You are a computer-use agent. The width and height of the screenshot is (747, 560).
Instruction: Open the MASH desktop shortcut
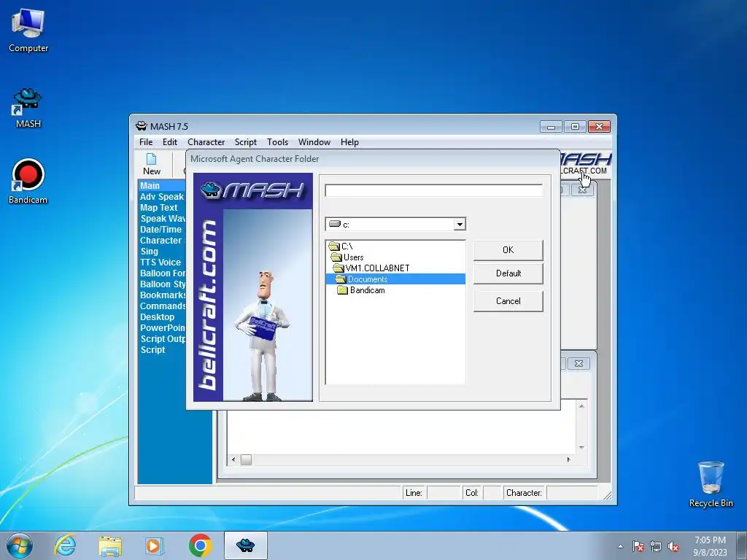click(28, 108)
